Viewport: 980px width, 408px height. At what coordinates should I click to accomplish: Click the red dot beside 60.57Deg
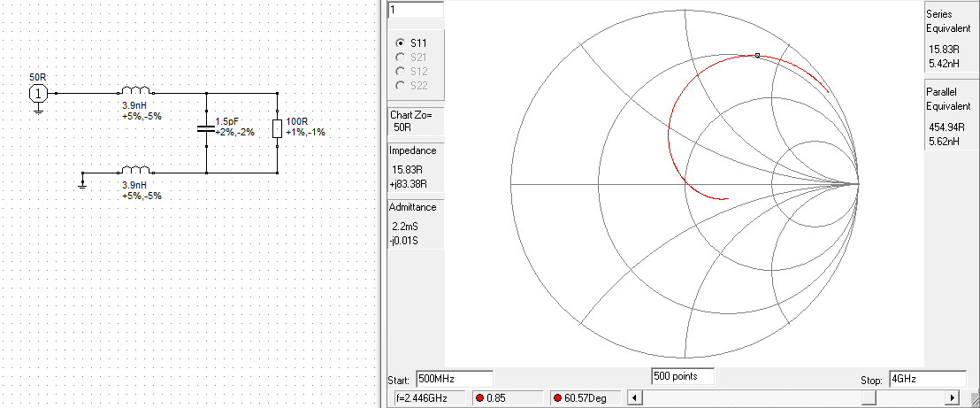[x=557, y=398]
